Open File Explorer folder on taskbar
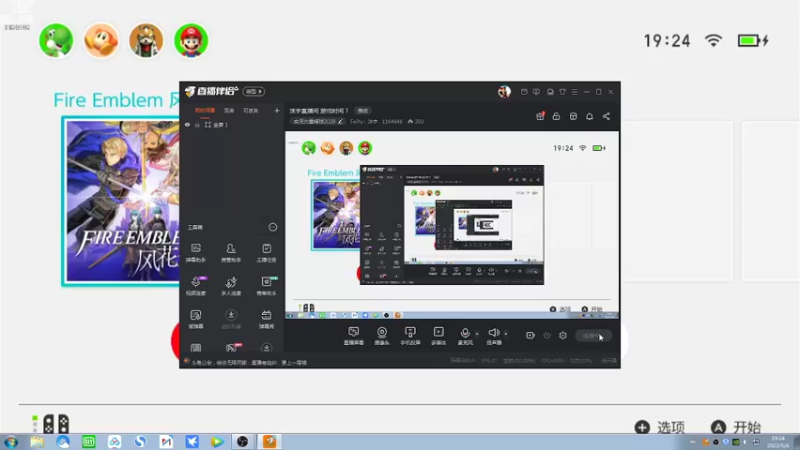This screenshot has width=800, height=450. (x=37, y=441)
